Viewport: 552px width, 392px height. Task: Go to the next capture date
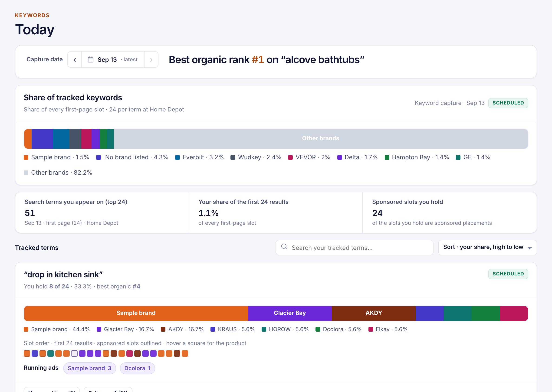click(151, 60)
